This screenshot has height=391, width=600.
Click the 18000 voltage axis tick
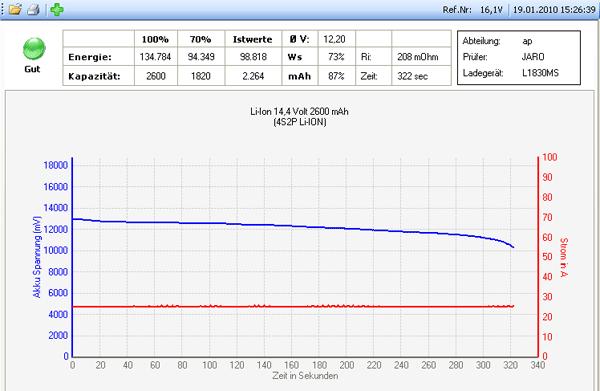pos(56,165)
